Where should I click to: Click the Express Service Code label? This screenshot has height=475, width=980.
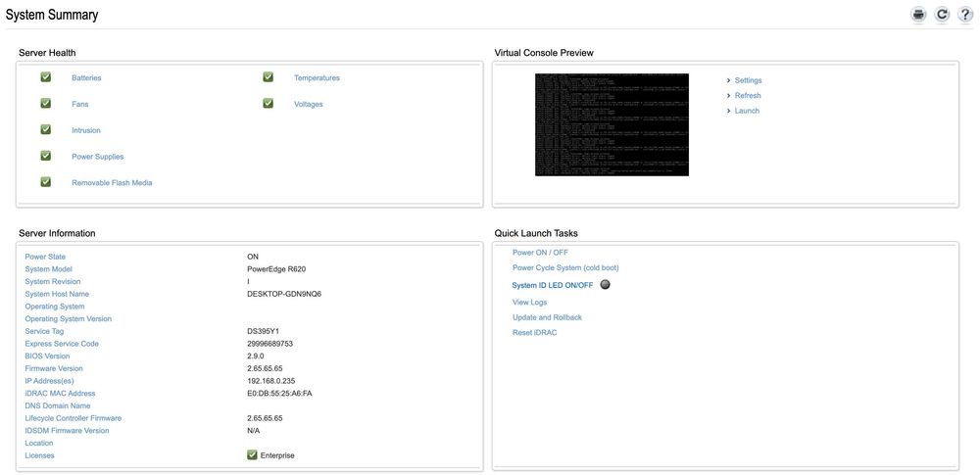62,344
